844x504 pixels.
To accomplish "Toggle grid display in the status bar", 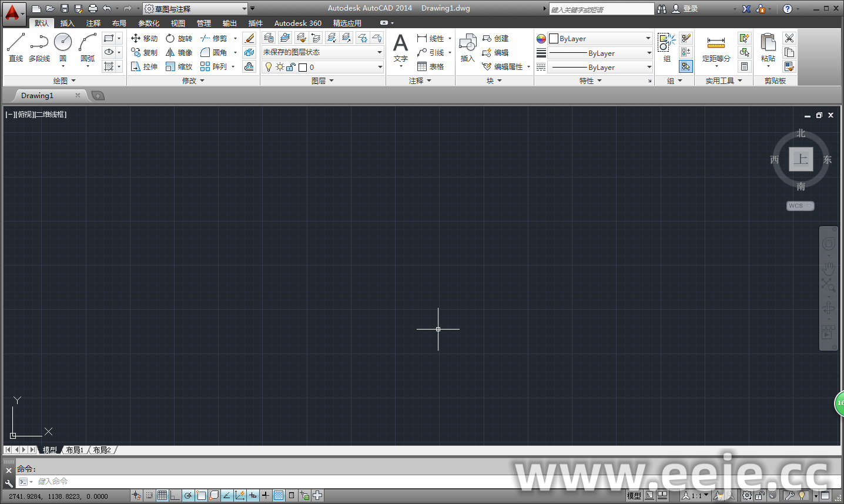I will click(x=162, y=496).
